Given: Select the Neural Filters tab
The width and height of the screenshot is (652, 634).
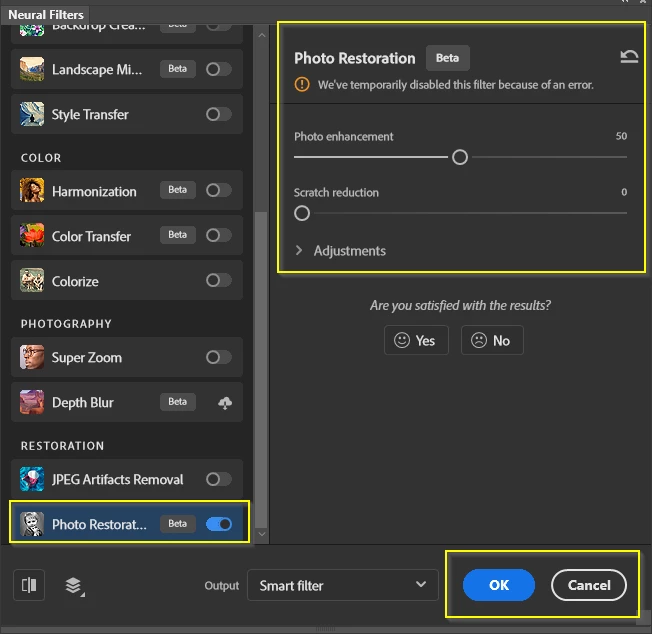Looking at the screenshot, I should [x=46, y=15].
